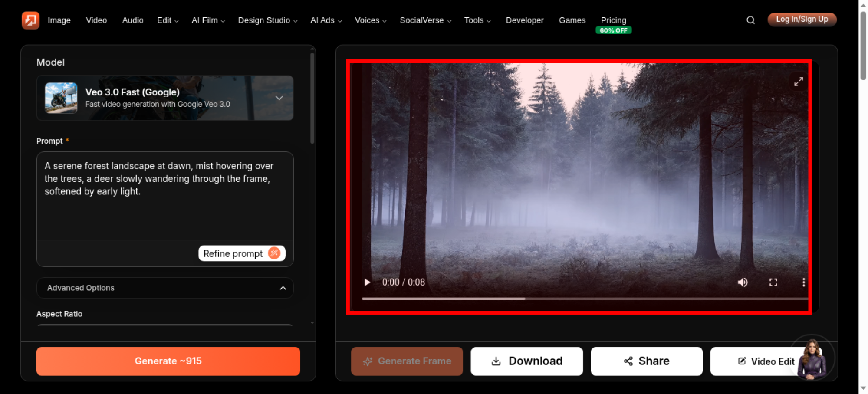Click the Refine prompt button
868x394 pixels.
242,253
